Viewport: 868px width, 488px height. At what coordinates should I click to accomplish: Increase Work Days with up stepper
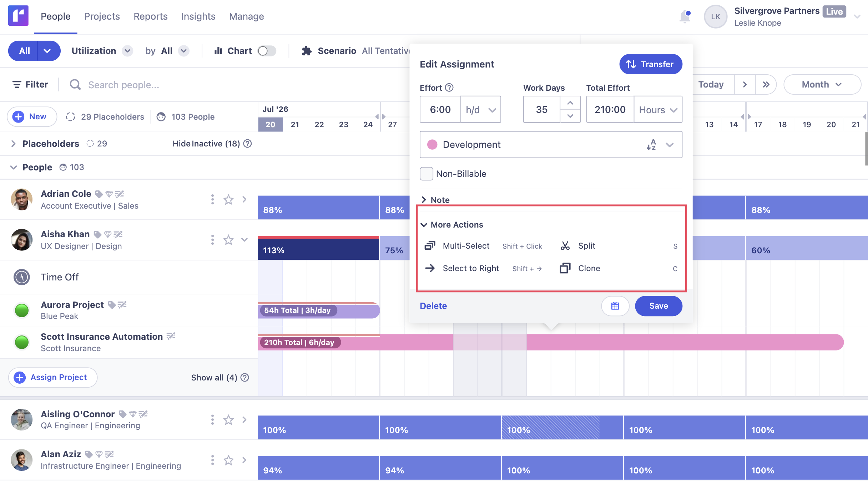[570, 103]
